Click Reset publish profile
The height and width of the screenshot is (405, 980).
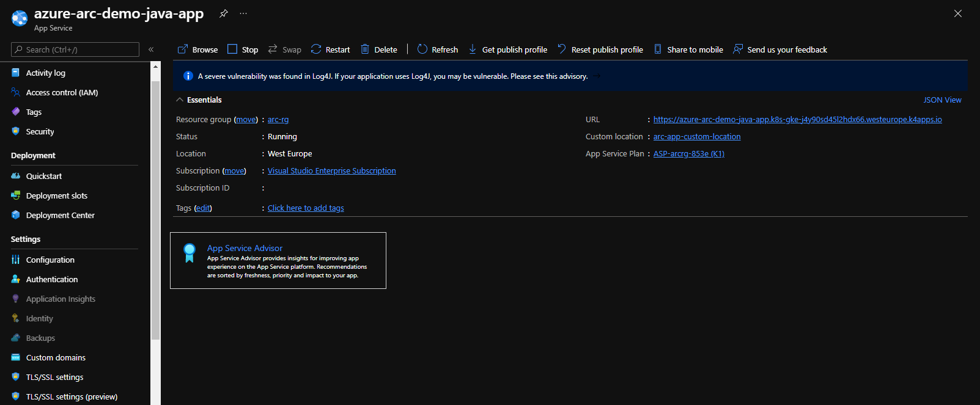(600, 49)
